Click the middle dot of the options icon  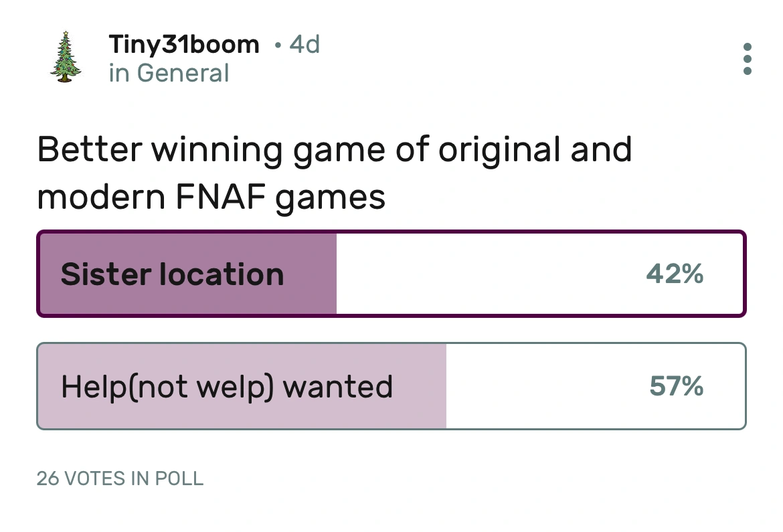[747, 58]
